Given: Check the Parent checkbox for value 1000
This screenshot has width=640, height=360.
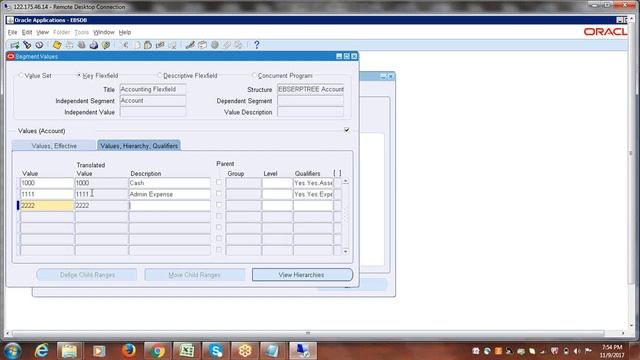Looking at the screenshot, I should [x=219, y=182].
